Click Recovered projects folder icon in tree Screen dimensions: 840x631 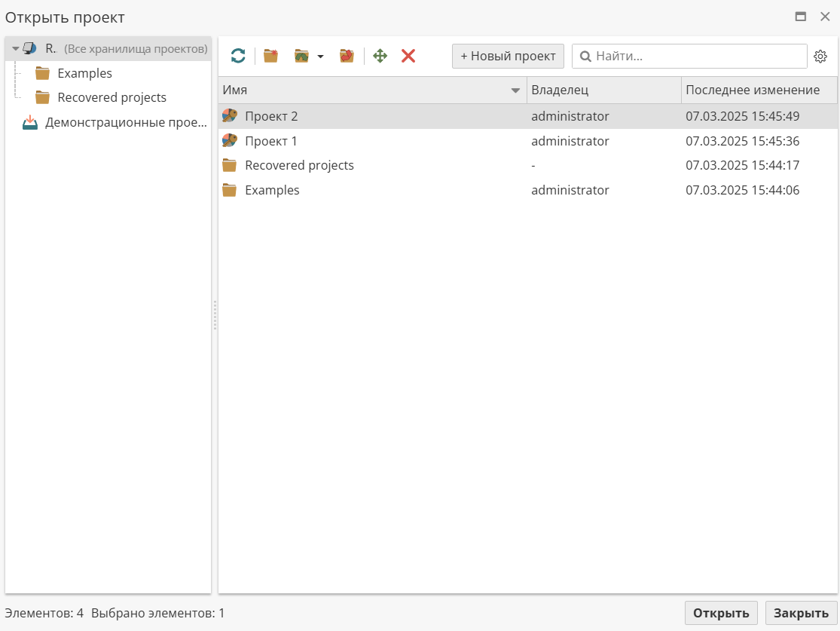pos(42,97)
